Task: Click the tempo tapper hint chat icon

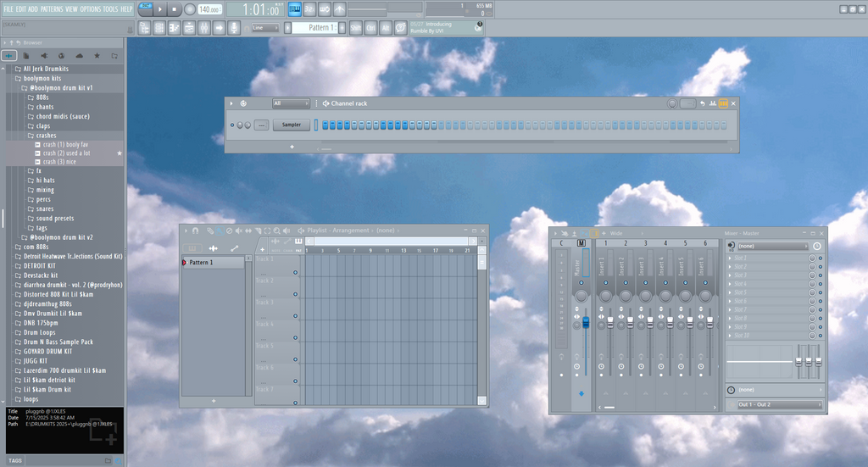Action: (x=401, y=28)
